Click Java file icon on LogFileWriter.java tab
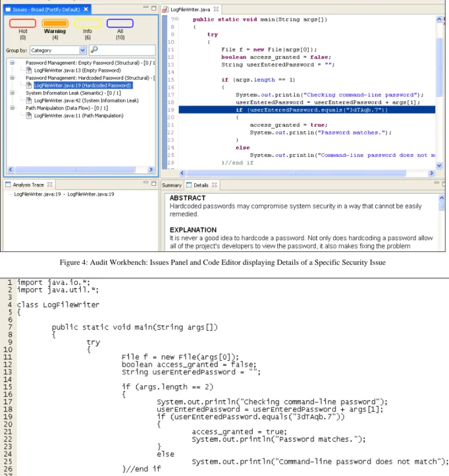The width and height of the screenshot is (449, 476). tap(166, 10)
